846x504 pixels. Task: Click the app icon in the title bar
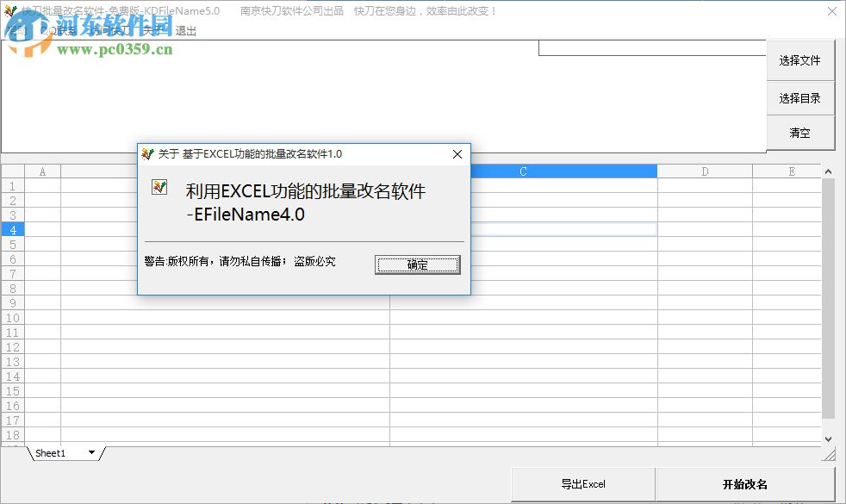pyautogui.click(x=9, y=10)
